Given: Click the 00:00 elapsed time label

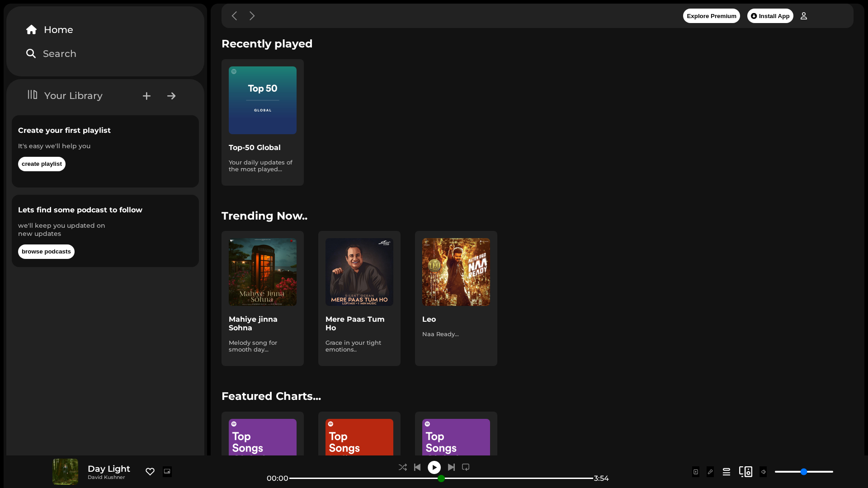Looking at the screenshot, I should pos(278,479).
